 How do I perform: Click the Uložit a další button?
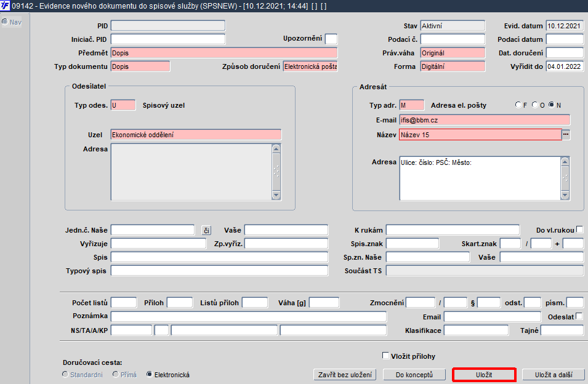[x=554, y=375]
